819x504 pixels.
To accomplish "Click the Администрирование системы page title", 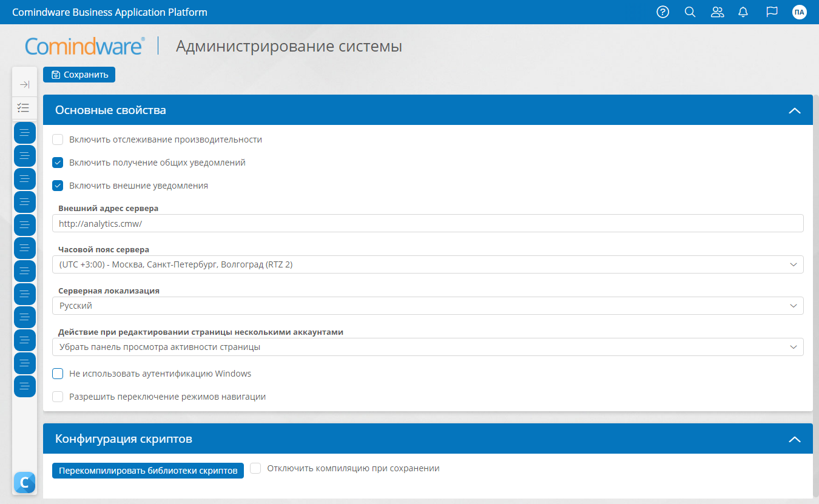I will [x=289, y=46].
